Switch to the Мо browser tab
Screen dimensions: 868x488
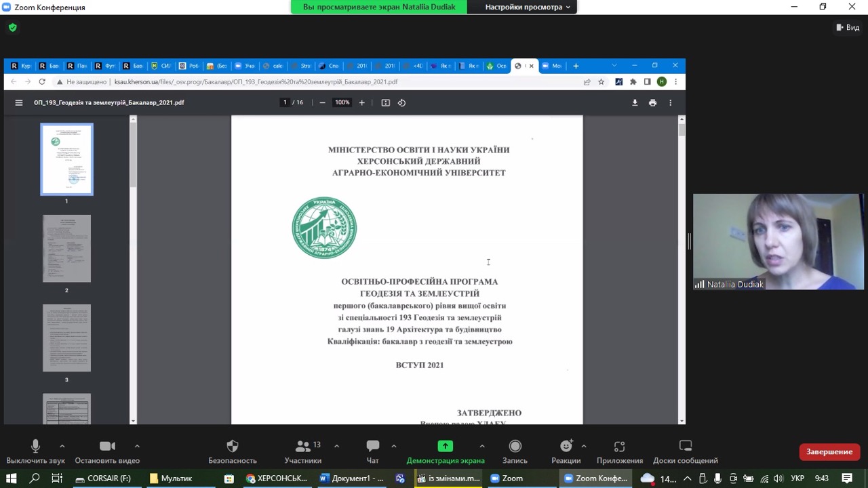551,66
